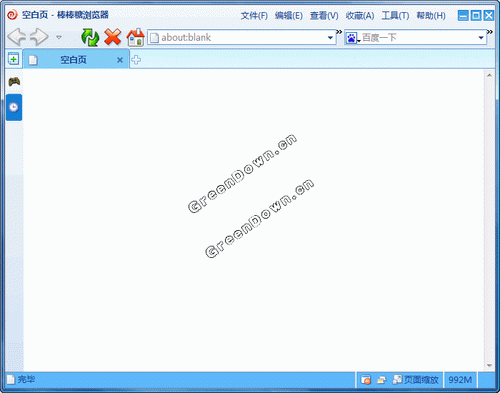Go to the home page icon
500x393 pixels.
(136, 37)
